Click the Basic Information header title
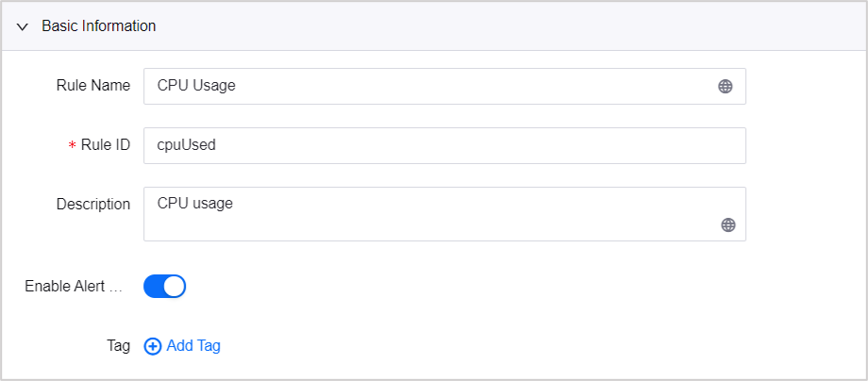 tap(99, 26)
